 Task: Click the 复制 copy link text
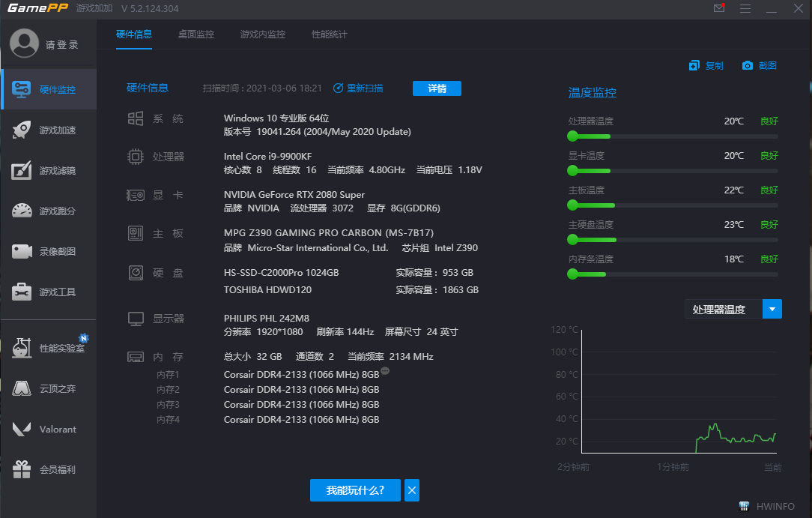pyautogui.click(x=714, y=66)
